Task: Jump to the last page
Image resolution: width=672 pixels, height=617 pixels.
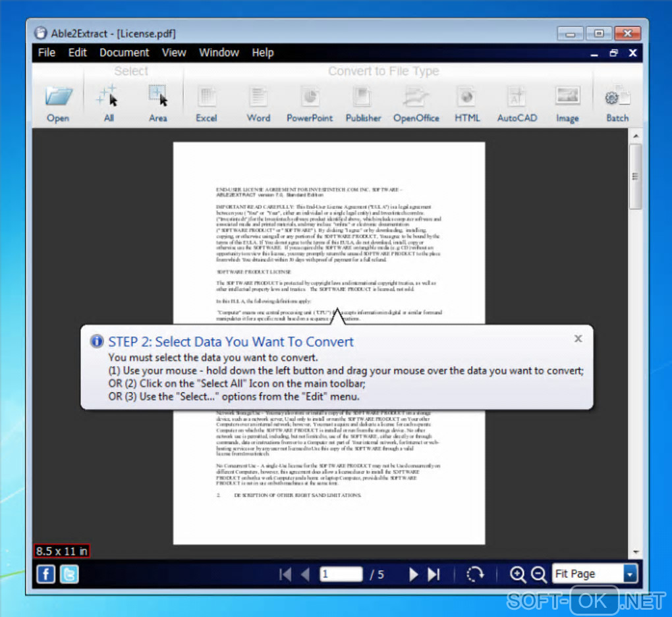Action: point(434,574)
